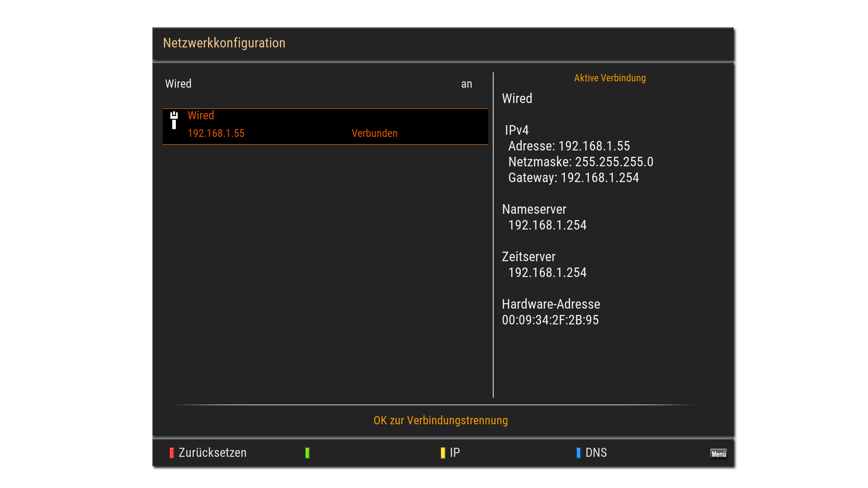
Task: Click the wired network plug icon
Action: (x=174, y=120)
